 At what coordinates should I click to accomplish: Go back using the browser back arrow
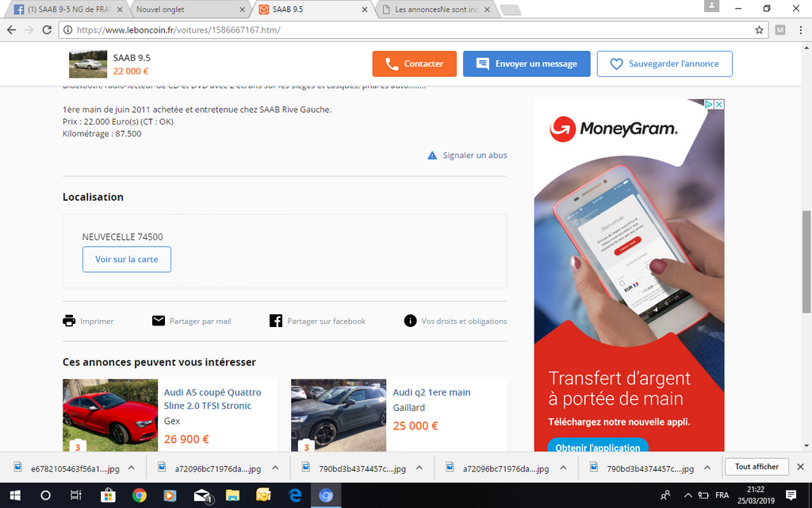click(11, 30)
